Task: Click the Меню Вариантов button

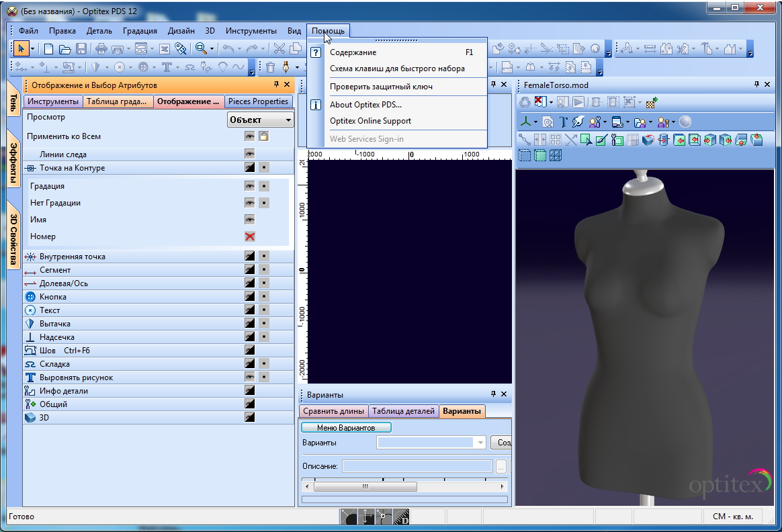Action: 345,427
